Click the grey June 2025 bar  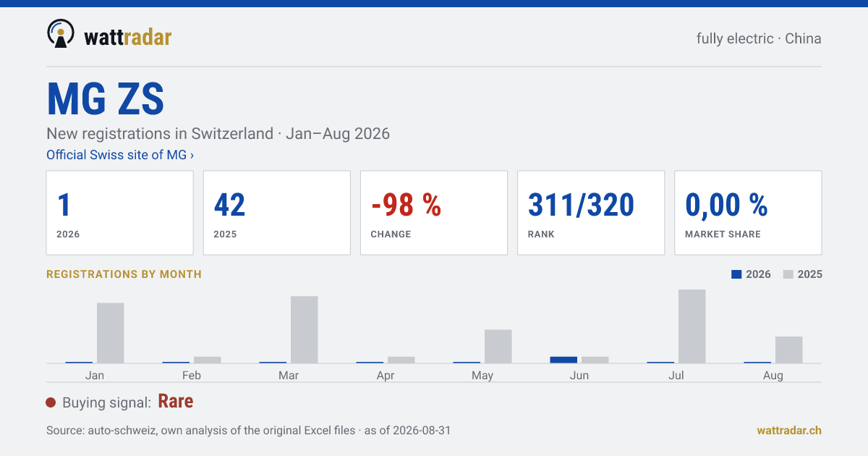pos(595,360)
